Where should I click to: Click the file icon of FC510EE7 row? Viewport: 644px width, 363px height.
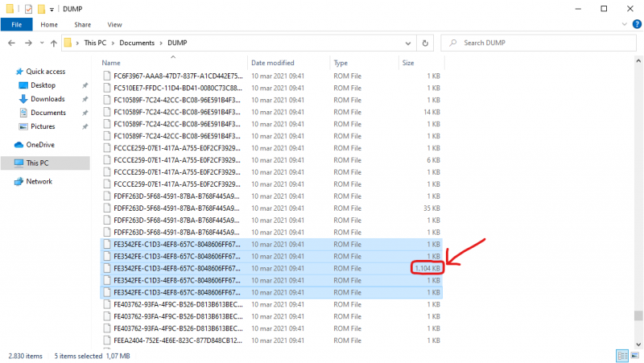pyautogui.click(x=107, y=88)
